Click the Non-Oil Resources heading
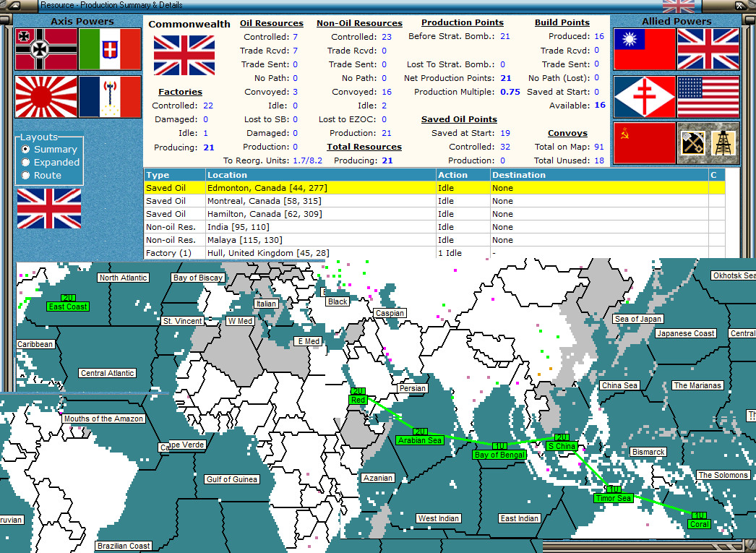Screen dimensions: 756x553 [359, 23]
